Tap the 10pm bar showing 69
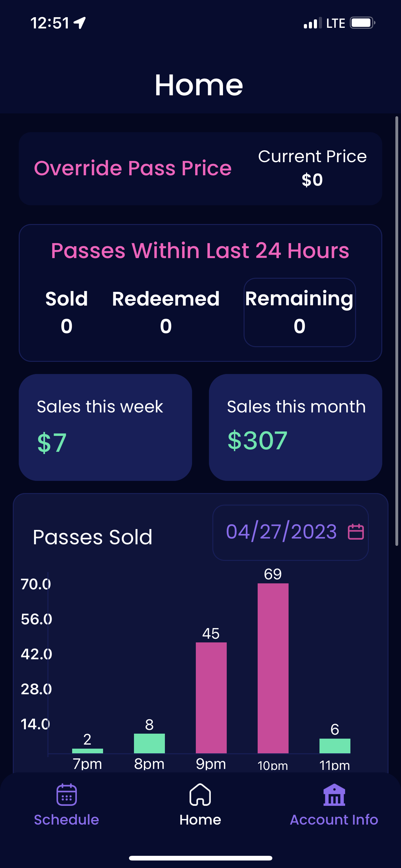The width and height of the screenshot is (401, 868). coord(273,668)
